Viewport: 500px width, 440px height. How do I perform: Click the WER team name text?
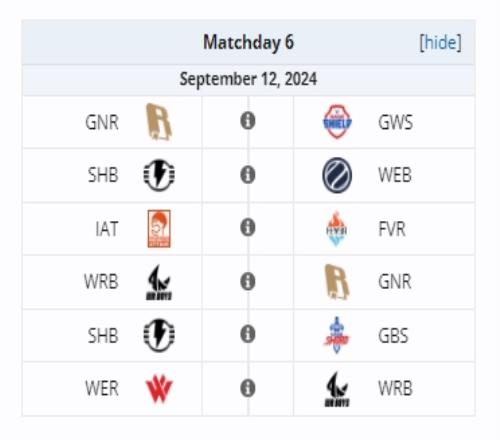pos(102,389)
